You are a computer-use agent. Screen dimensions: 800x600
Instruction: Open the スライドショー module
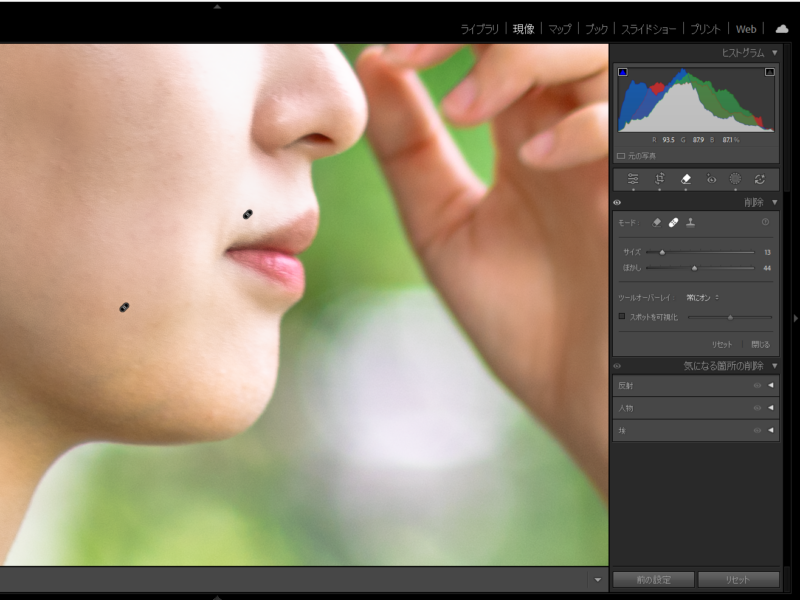point(648,29)
